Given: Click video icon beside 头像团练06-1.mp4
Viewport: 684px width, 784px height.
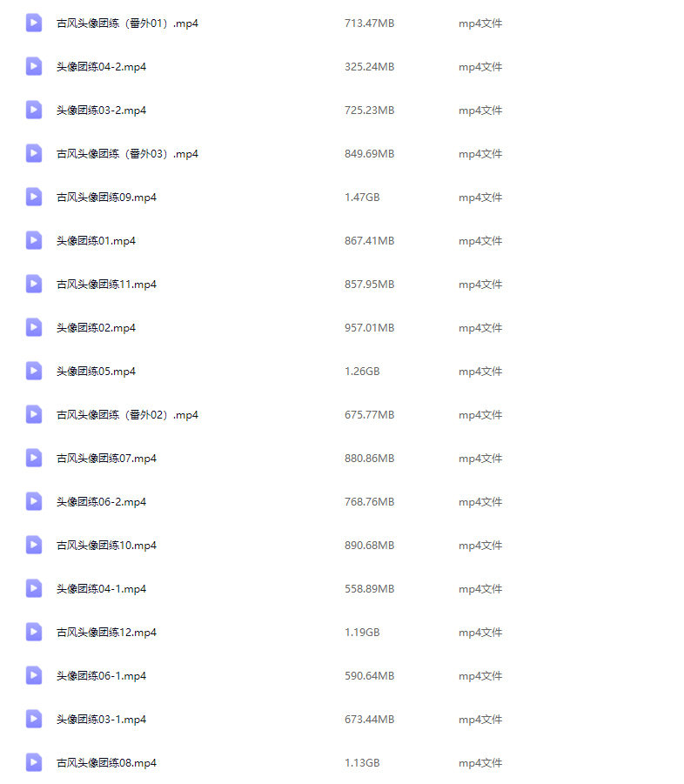Looking at the screenshot, I should [34, 675].
